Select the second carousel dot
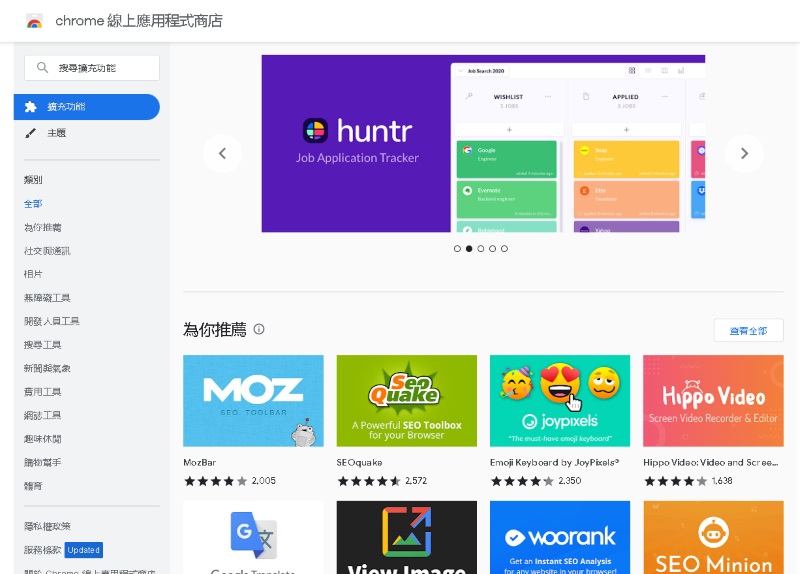The image size is (800, 574). point(469,248)
